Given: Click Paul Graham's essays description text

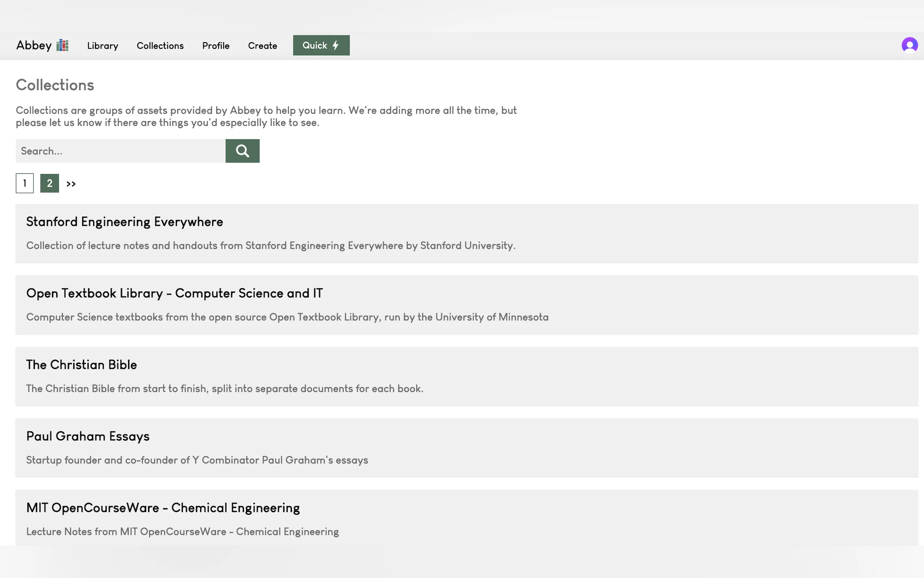Looking at the screenshot, I should (197, 460).
